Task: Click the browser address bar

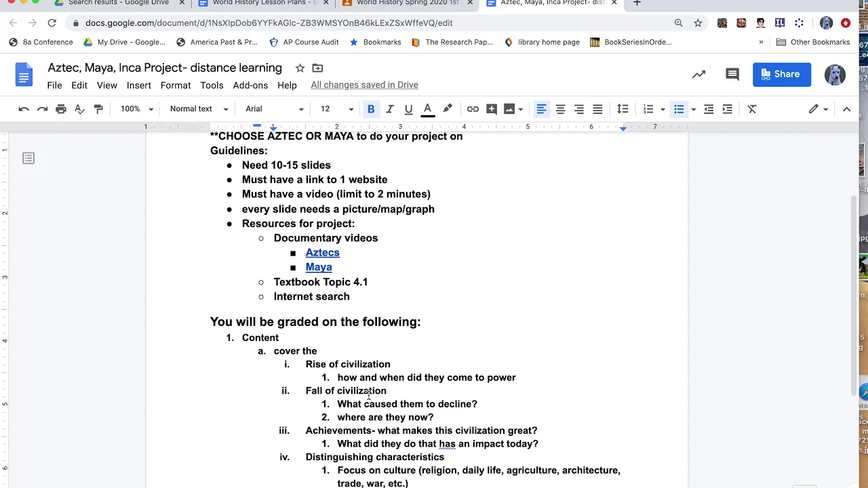Action: click(x=373, y=23)
